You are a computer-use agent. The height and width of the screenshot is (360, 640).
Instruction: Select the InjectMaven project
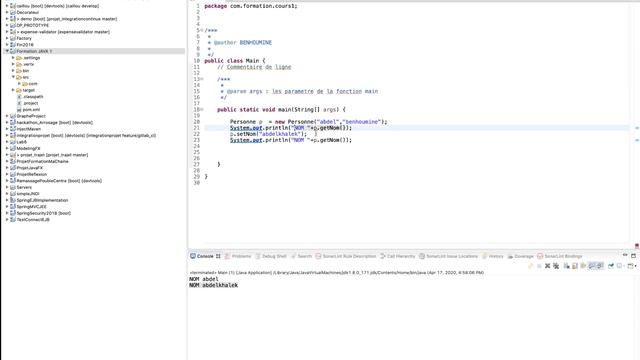pyautogui.click(x=29, y=129)
